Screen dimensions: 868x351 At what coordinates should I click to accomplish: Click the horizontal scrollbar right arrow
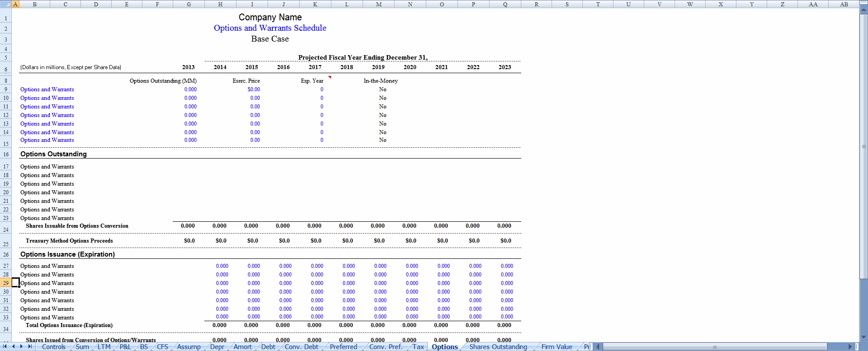[850, 347]
